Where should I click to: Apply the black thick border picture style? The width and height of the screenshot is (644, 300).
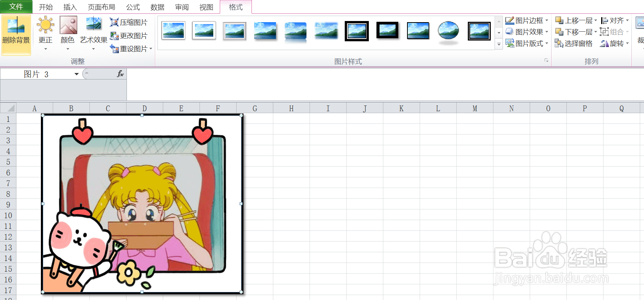click(388, 31)
